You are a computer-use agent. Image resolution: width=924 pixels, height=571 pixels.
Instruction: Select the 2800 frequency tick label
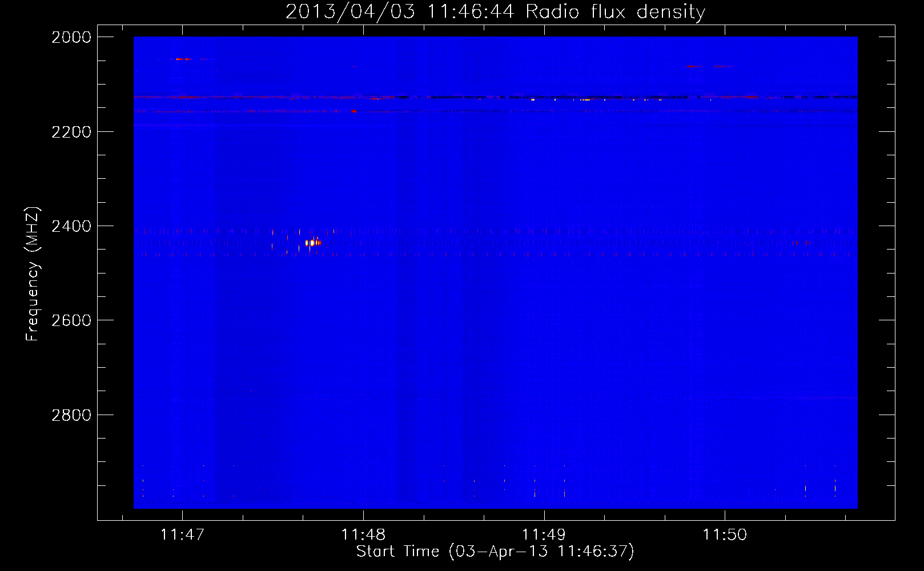[71, 415]
